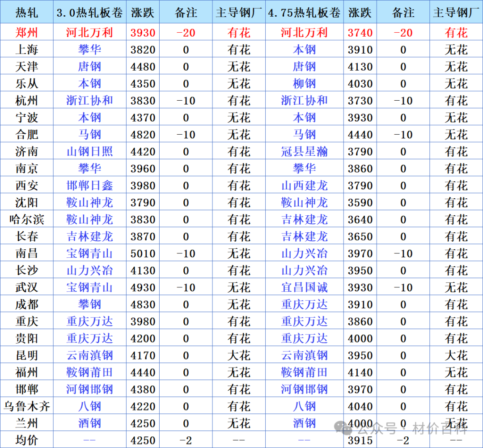This screenshot has height=448, width=483.
Task: Click price 4040 in the 乌鲁木齐 row
Action: (360, 406)
